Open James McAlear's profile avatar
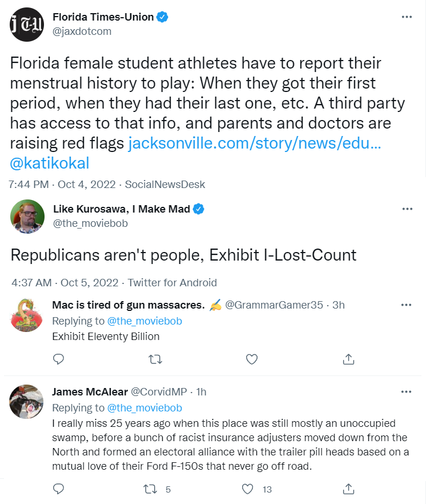This screenshot has width=426, height=504. (26, 401)
